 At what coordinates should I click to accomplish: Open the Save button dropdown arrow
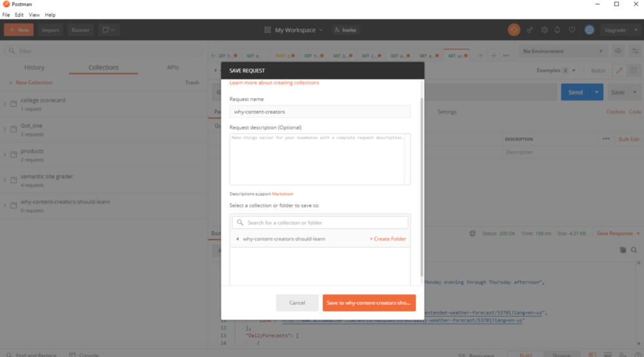(x=634, y=92)
